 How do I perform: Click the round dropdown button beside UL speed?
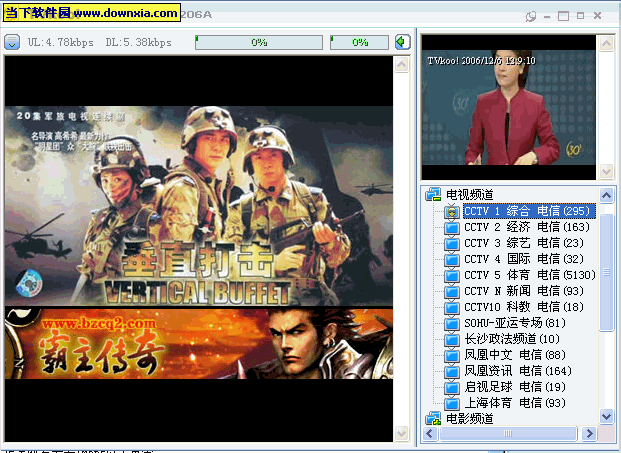12,42
